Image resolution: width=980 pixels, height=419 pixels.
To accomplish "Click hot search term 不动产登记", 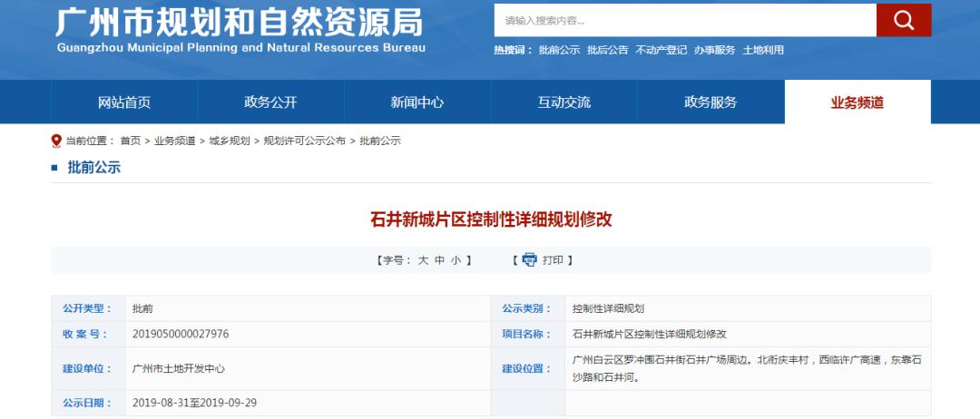I will point(661,51).
